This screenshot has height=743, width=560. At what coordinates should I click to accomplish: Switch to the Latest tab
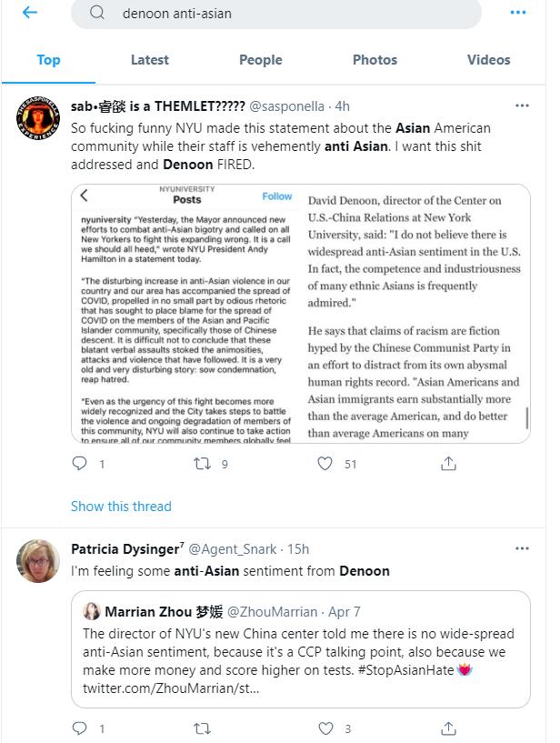coord(150,60)
